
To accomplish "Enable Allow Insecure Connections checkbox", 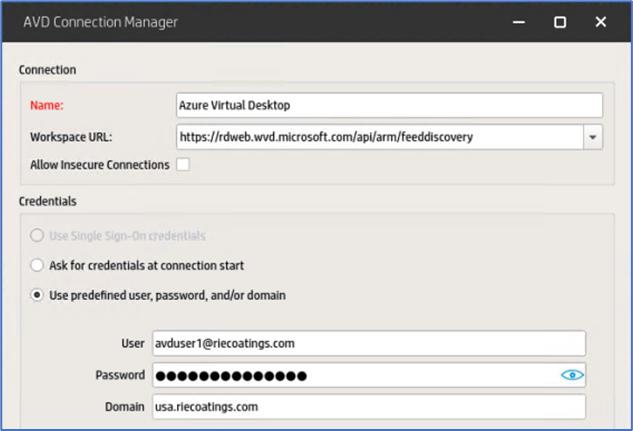I will (183, 165).
